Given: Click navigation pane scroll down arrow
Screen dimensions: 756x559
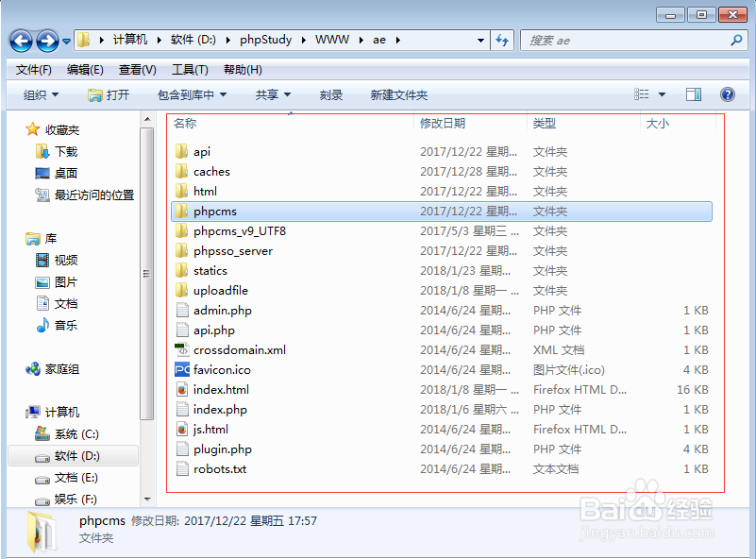Looking at the screenshot, I should click(147, 500).
